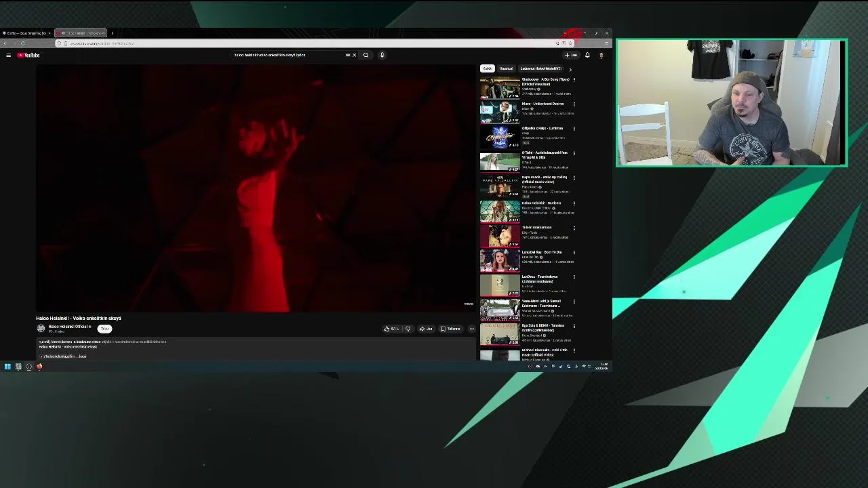Open options for Shaboozey A Bar Song

click(x=574, y=80)
